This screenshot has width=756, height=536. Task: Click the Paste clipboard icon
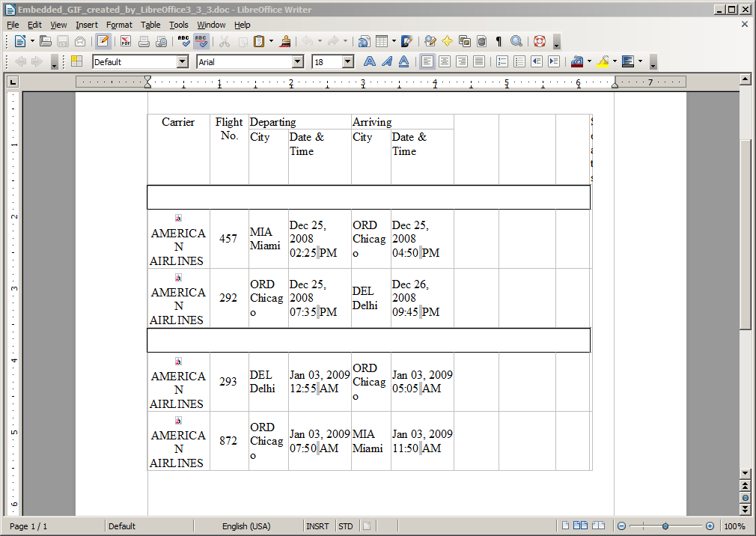[259, 41]
